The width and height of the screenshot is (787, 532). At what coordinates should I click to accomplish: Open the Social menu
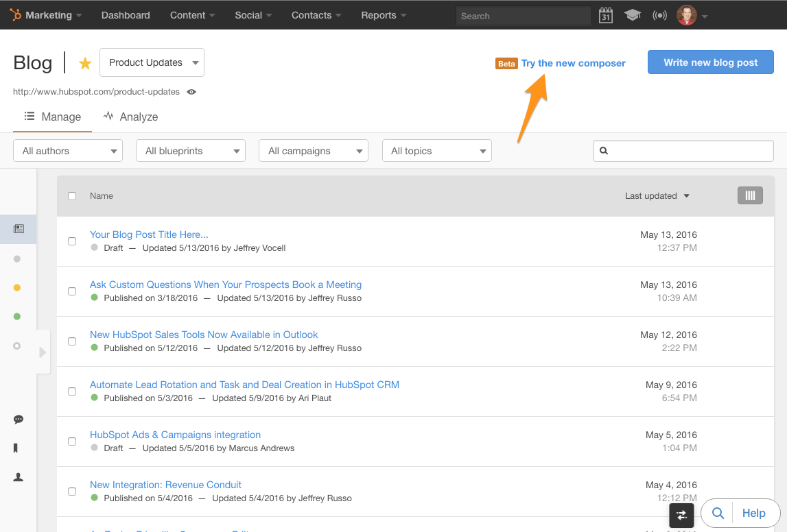[x=253, y=16]
